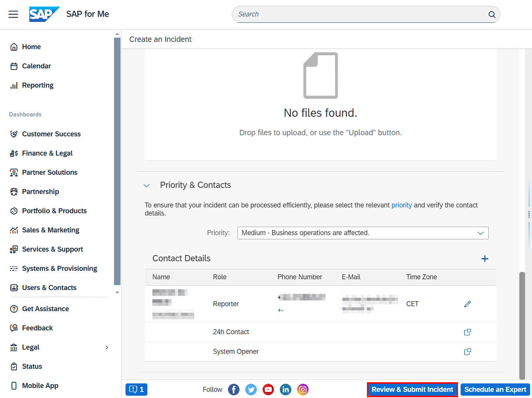532x398 pixels.
Task: Collapse the Priority & Contacts section
Action: click(x=147, y=185)
